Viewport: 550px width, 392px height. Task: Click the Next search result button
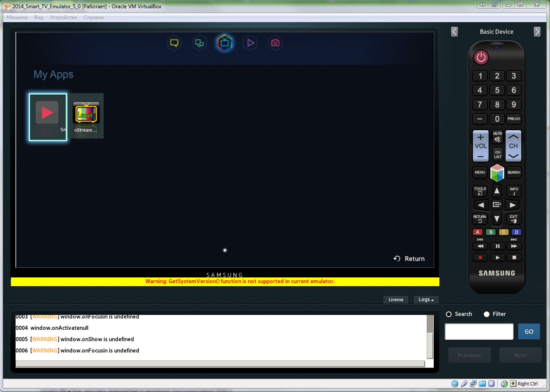coord(520,355)
